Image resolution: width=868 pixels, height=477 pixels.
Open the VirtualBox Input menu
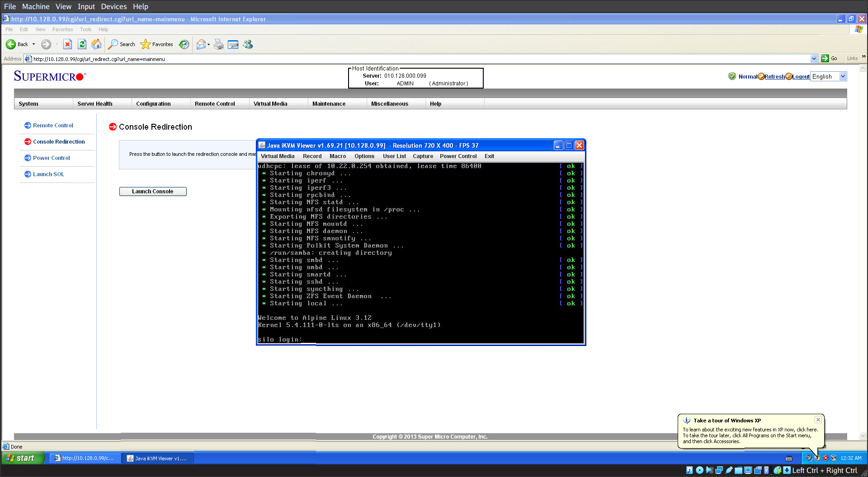86,6
